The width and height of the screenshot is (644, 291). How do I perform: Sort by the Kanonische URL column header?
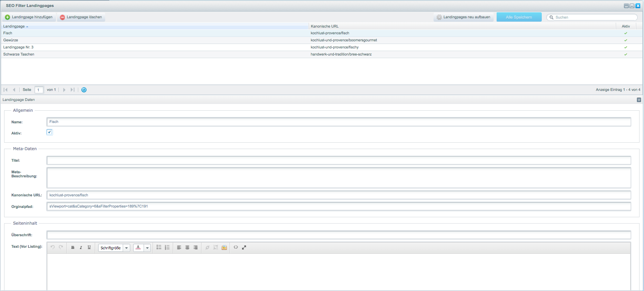point(462,26)
